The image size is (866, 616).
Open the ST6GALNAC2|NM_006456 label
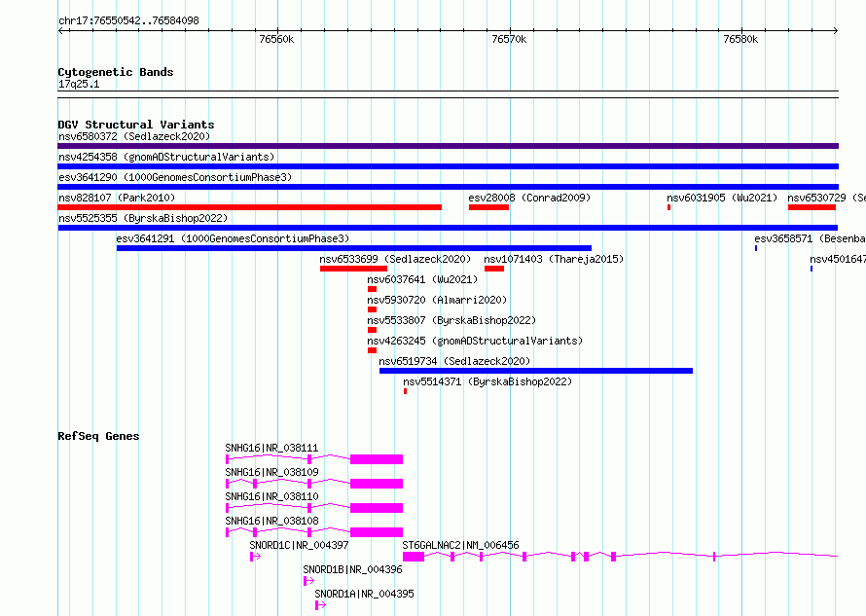[460, 545]
